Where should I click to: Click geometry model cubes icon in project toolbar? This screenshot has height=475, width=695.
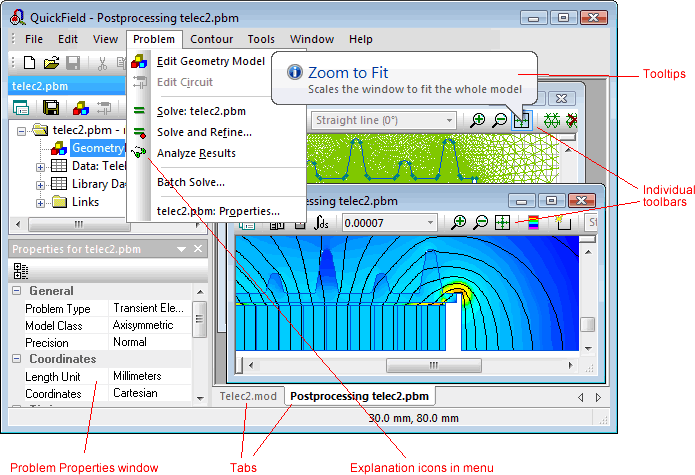[81, 108]
